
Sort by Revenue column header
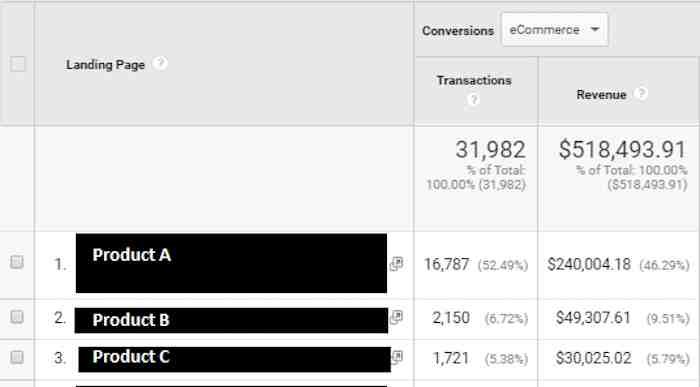(601, 95)
